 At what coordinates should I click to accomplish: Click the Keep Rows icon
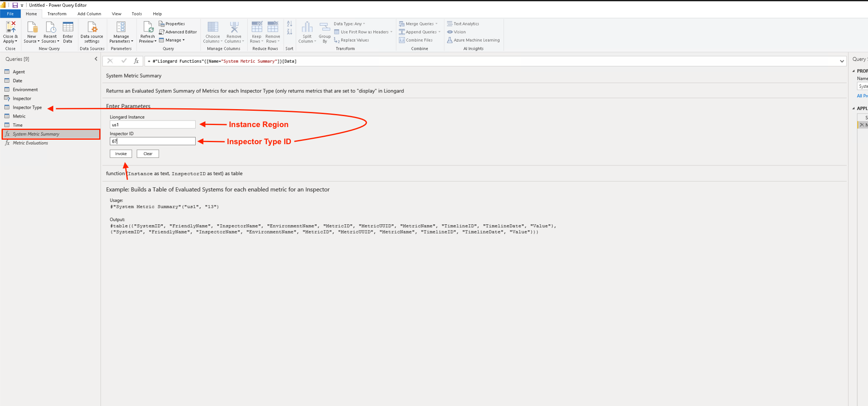(257, 26)
